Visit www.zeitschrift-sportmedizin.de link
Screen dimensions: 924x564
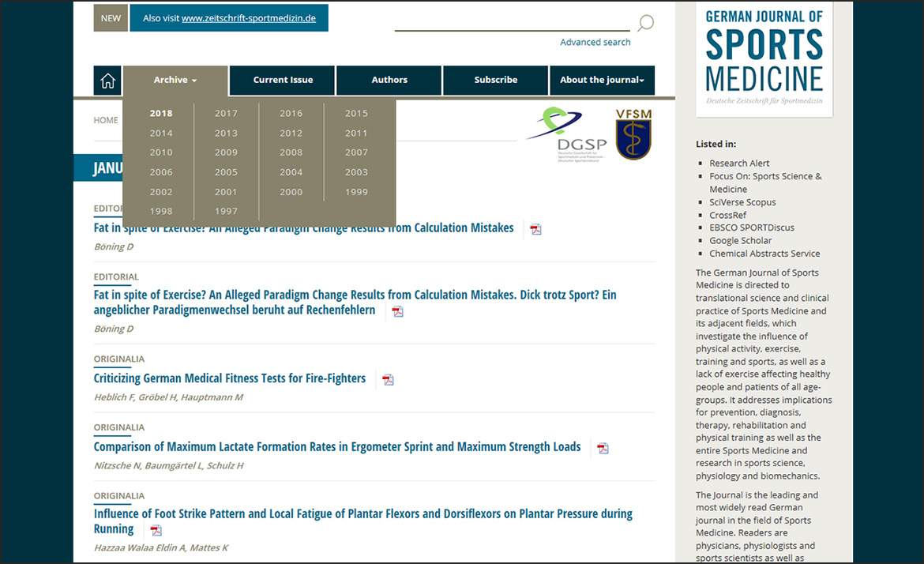[x=249, y=18]
